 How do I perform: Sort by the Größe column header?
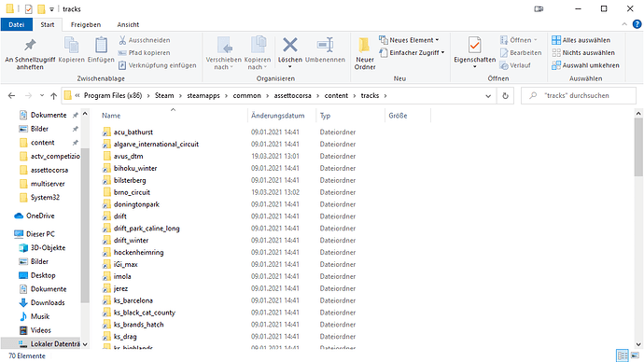click(x=398, y=116)
